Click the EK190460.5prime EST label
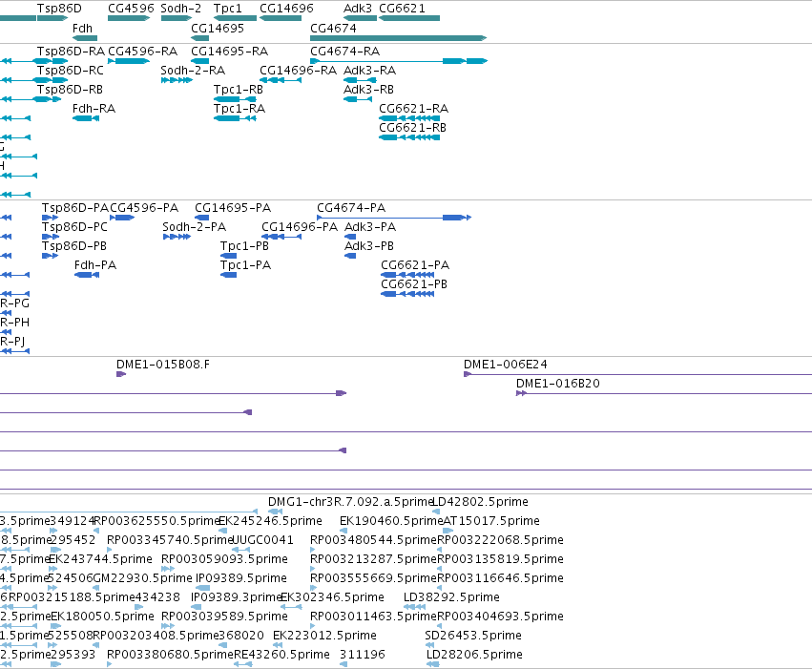The image size is (812, 669). tap(391, 521)
